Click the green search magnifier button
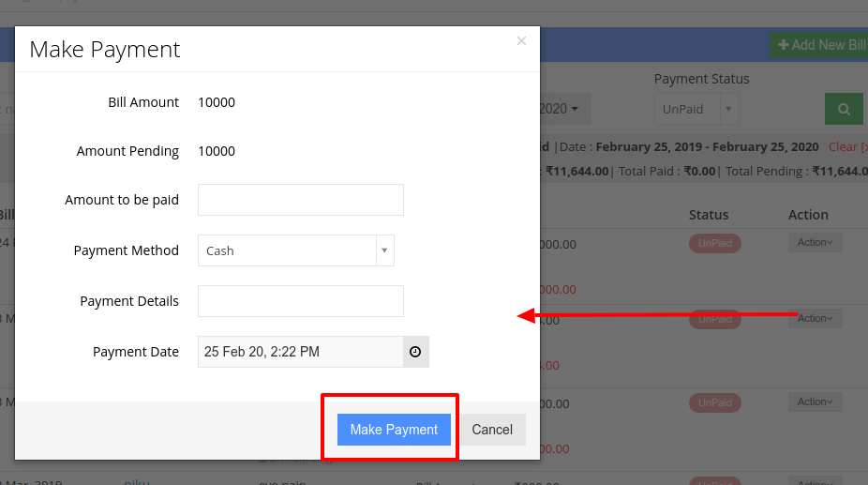Viewport: 868px width, 485px height. click(x=844, y=109)
